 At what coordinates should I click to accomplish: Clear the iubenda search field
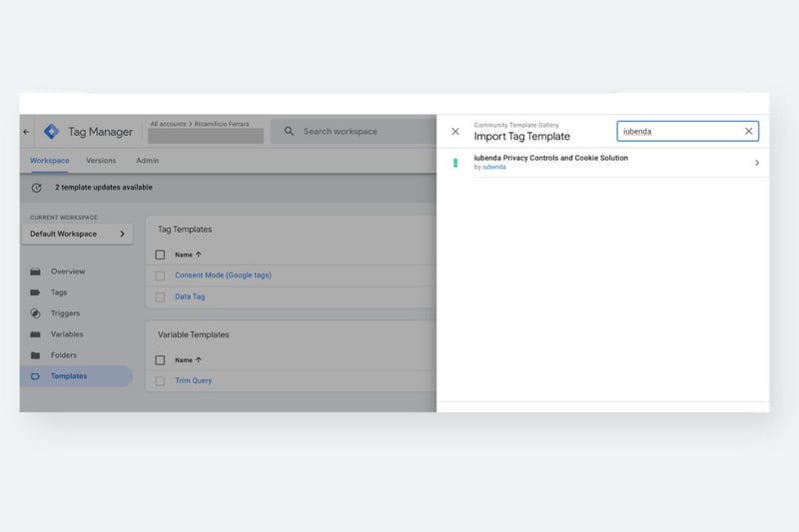click(748, 131)
